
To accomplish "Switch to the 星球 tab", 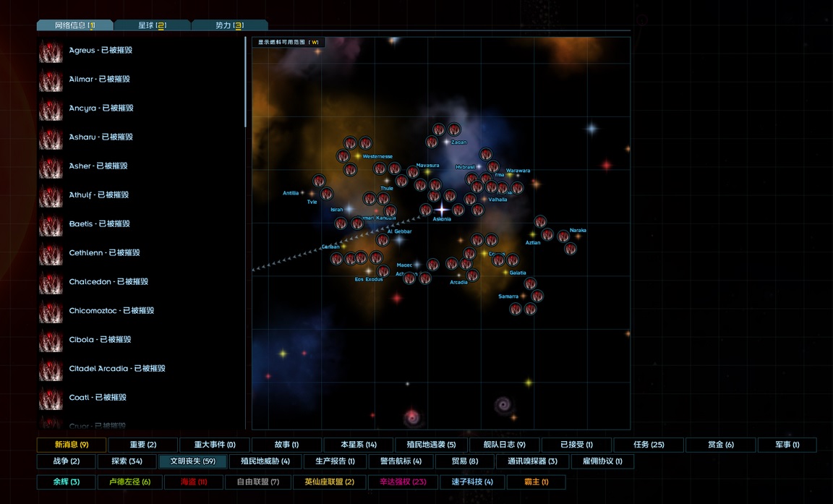I will 152,25.
